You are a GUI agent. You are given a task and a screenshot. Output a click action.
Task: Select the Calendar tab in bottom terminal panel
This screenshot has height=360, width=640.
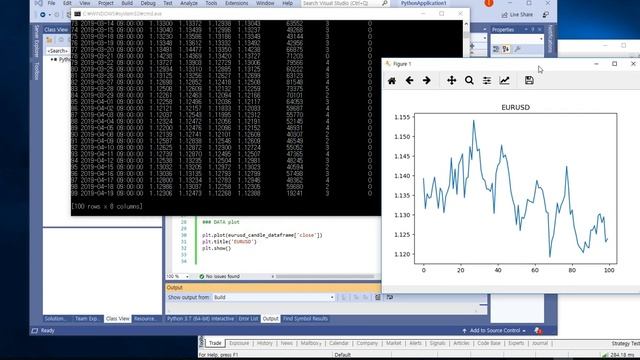(x=339, y=343)
